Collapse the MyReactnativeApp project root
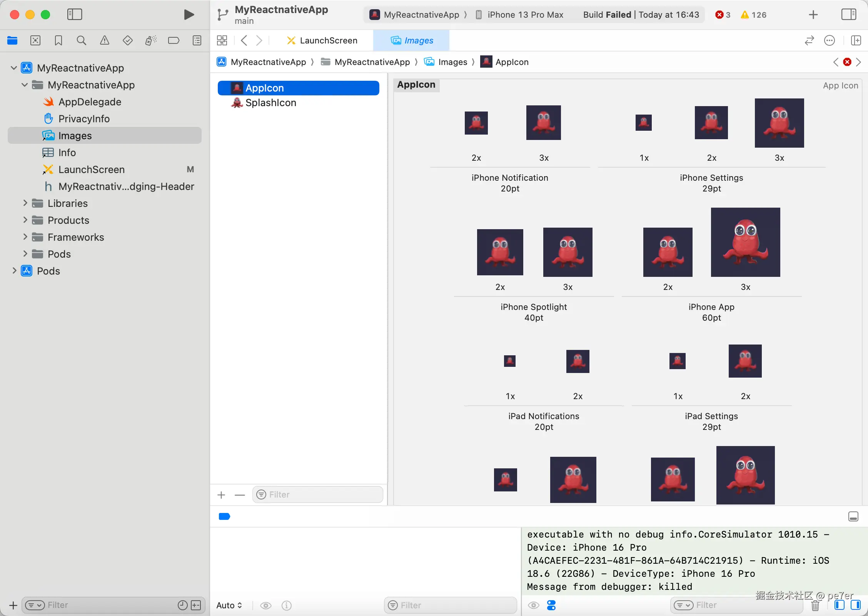 pos(14,68)
